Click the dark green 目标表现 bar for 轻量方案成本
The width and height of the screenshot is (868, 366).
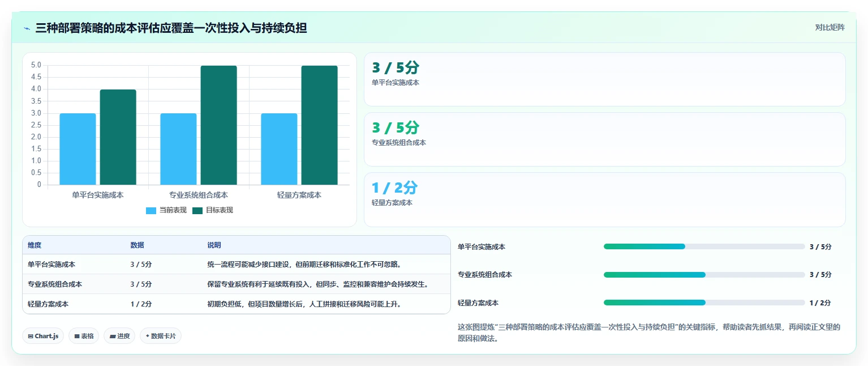coord(320,125)
